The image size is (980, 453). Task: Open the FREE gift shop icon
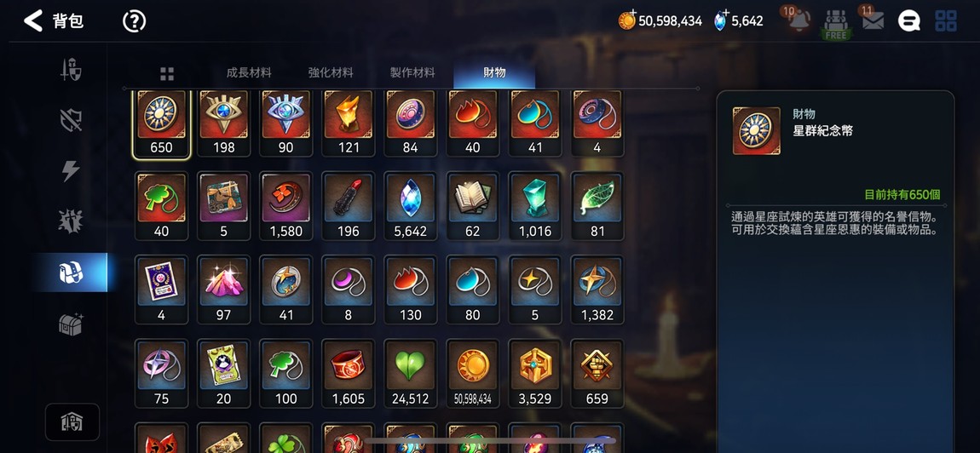point(836,25)
